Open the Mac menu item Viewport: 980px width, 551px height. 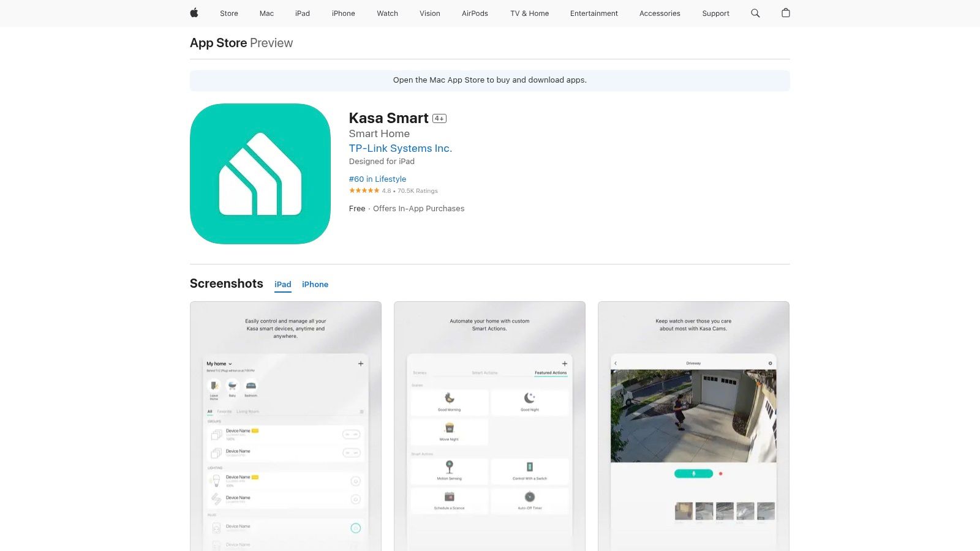point(266,13)
